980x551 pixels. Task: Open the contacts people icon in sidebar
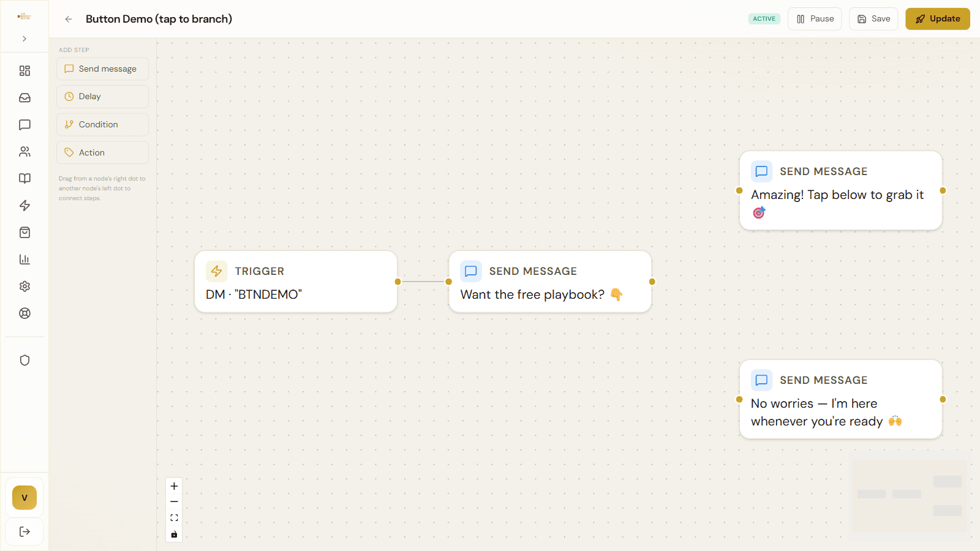(x=24, y=152)
